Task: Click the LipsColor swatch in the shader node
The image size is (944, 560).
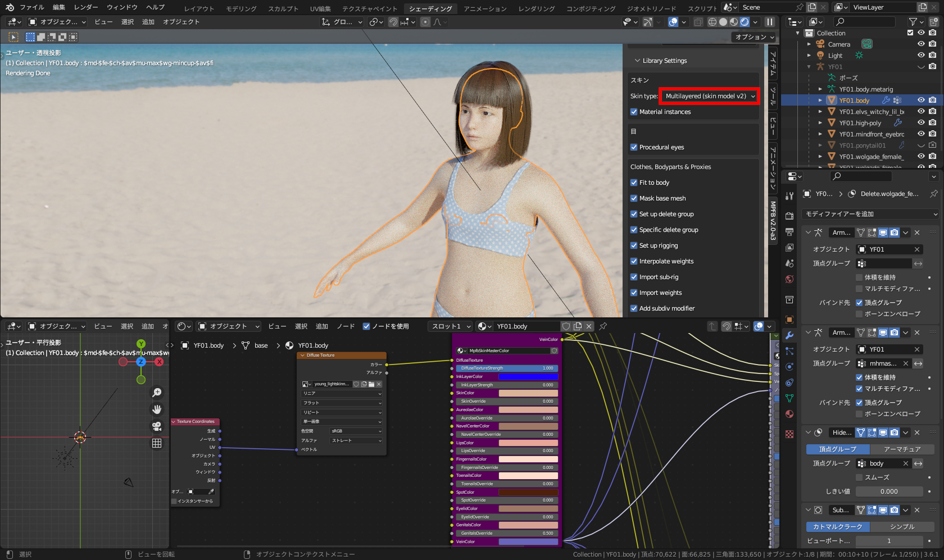Action: point(528,442)
